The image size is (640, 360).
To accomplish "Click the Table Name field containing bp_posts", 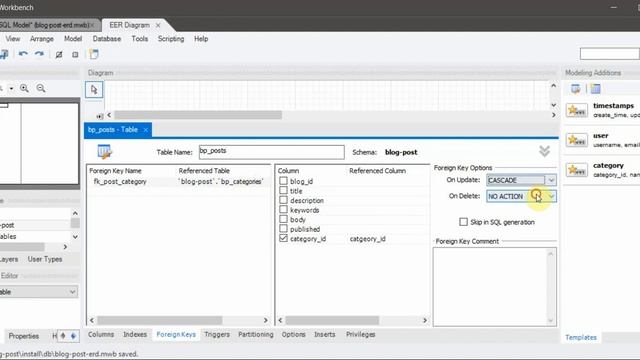I will pos(271,152).
